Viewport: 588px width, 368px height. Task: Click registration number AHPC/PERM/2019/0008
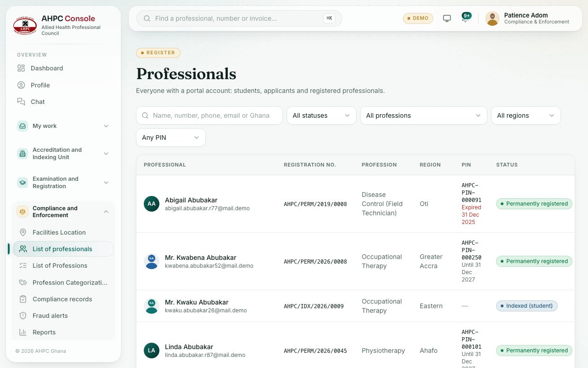click(316, 204)
